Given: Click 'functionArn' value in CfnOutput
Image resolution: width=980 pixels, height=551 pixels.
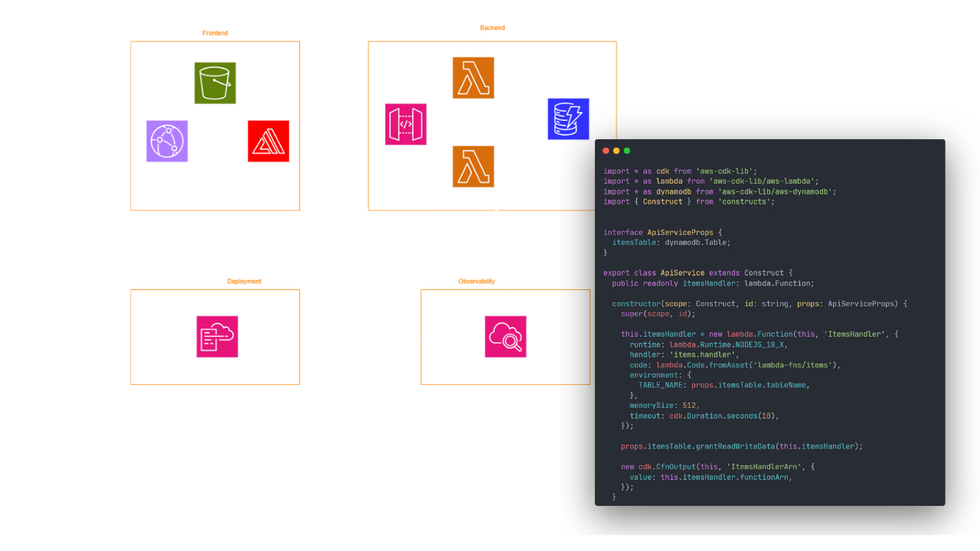Looking at the screenshot, I should 763,477.
